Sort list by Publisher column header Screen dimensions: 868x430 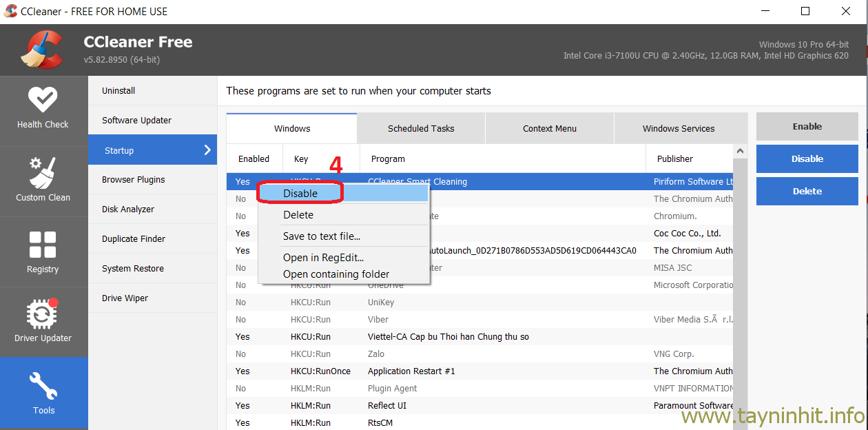click(675, 158)
